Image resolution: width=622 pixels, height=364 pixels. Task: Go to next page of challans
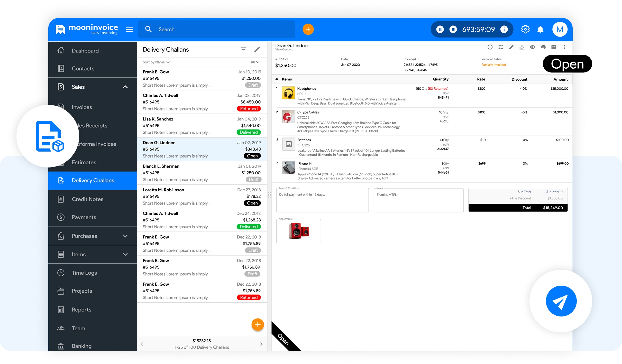point(261,344)
